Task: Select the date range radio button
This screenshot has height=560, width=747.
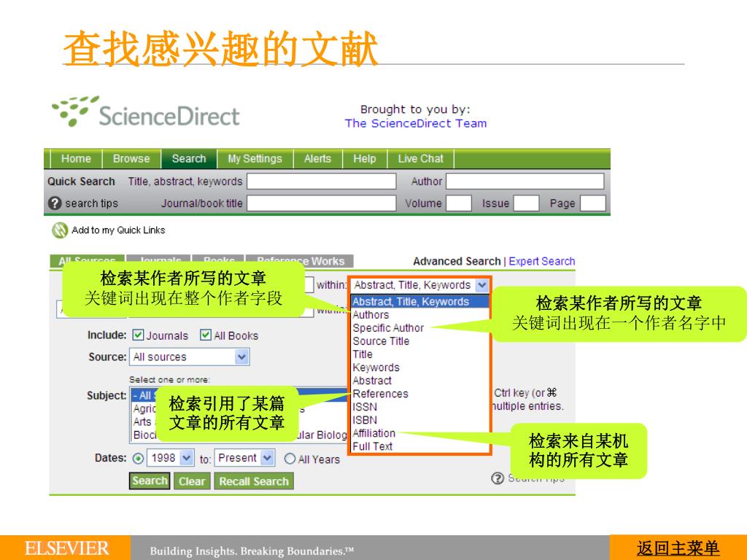Action: click(x=138, y=459)
